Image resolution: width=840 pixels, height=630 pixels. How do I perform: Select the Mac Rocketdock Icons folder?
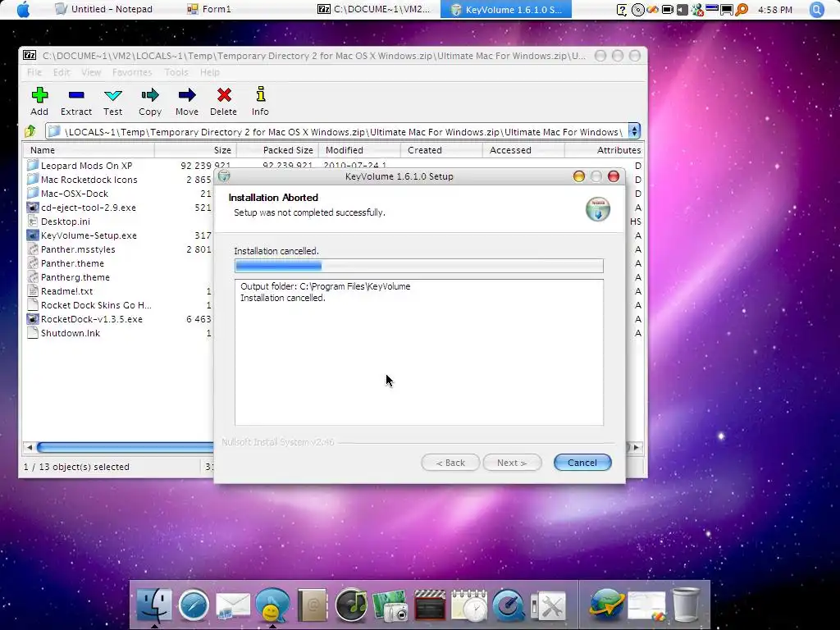89,180
